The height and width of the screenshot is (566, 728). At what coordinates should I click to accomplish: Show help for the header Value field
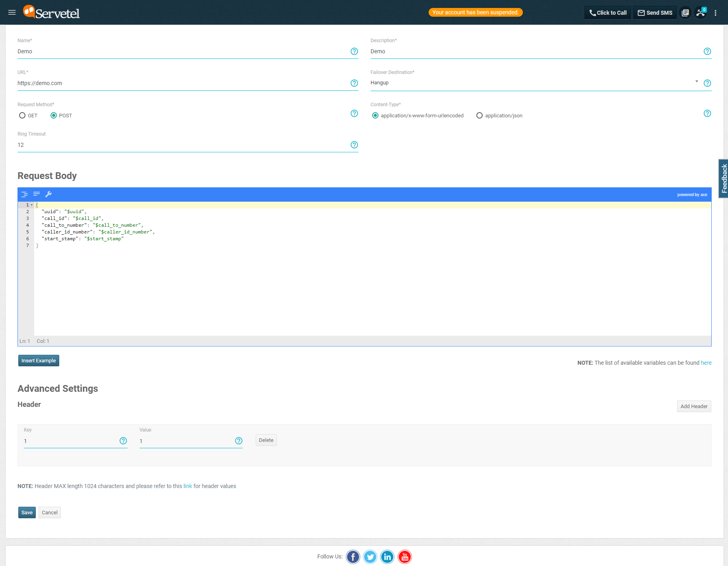coord(239,441)
